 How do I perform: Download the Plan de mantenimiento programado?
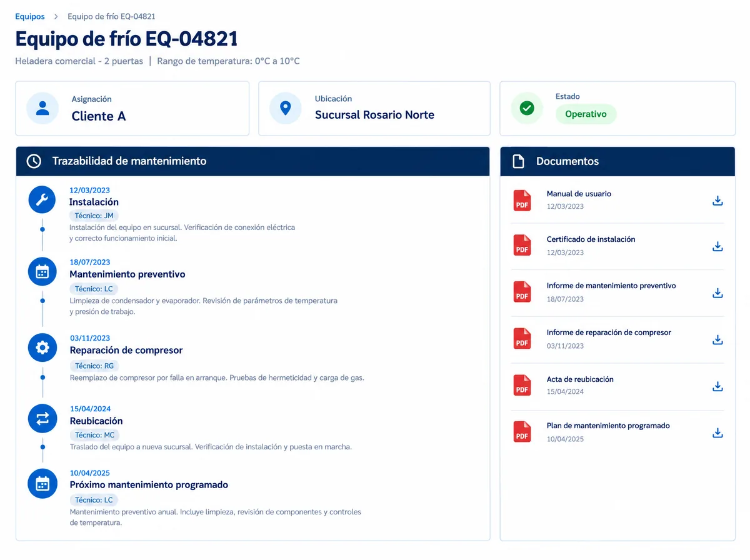[717, 433]
